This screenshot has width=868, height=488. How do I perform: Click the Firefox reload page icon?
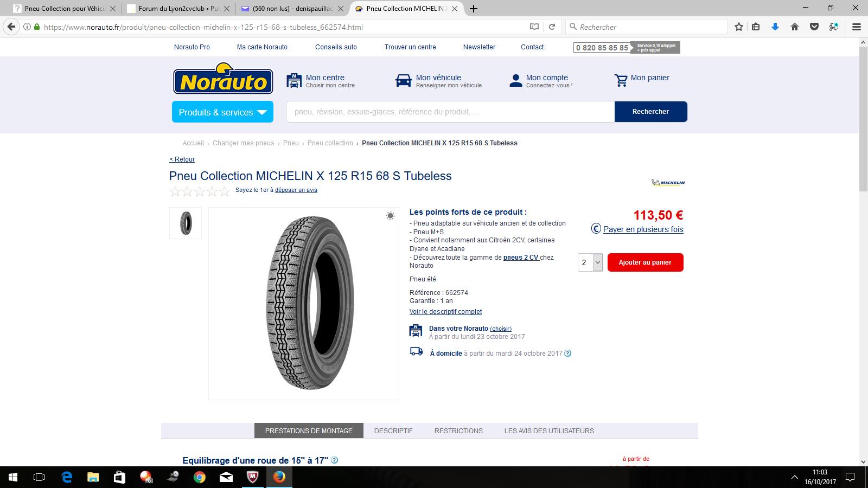552,27
